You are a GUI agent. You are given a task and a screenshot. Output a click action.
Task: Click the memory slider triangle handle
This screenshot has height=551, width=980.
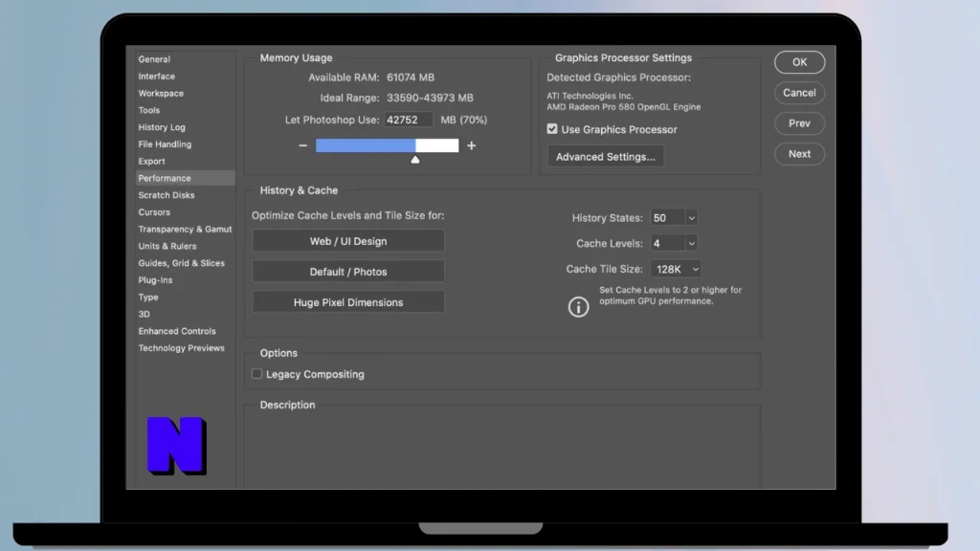point(415,160)
